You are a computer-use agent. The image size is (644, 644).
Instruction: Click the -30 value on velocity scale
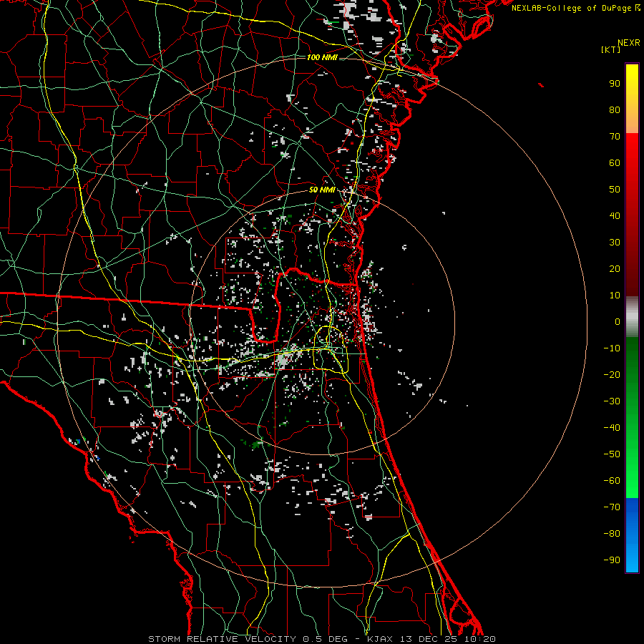point(612,401)
